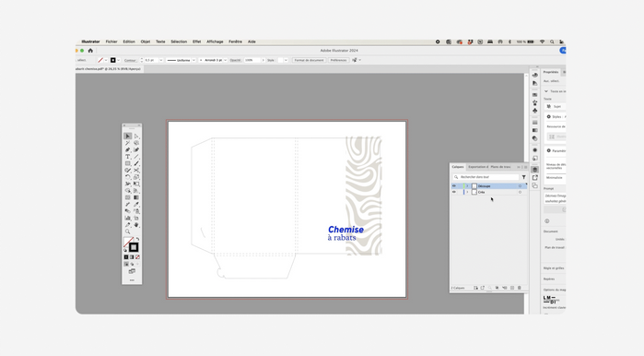The height and width of the screenshot is (356, 644).
Task: Click the Opacité label link
Action: coord(235,60)
